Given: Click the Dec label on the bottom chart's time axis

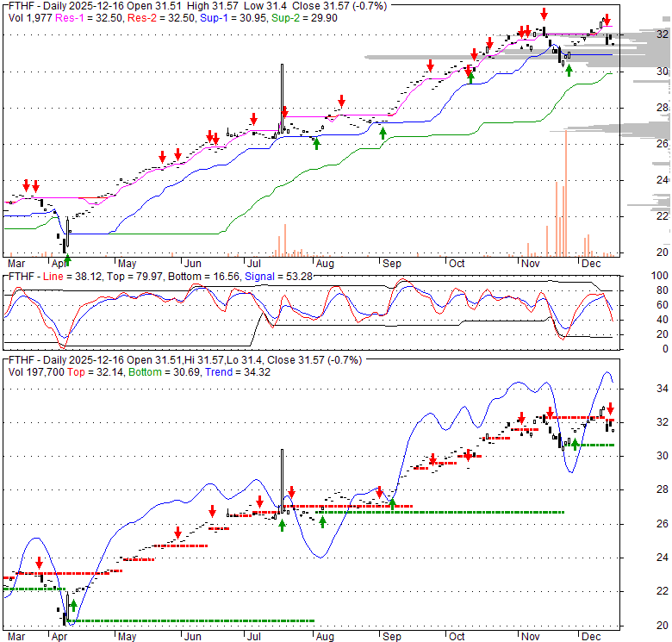Looking at the screenshot, I should pos(591,635).
